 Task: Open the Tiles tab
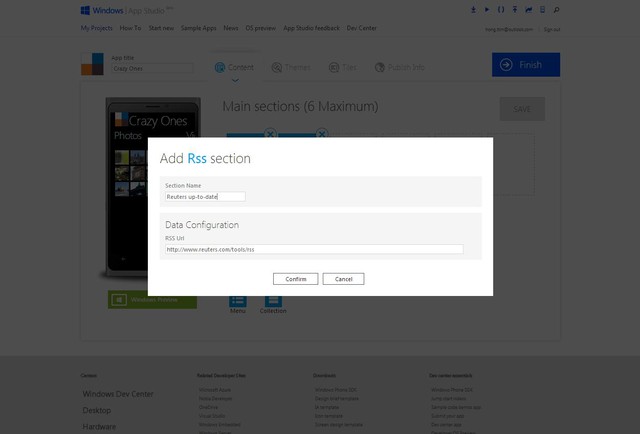point(343,67)
